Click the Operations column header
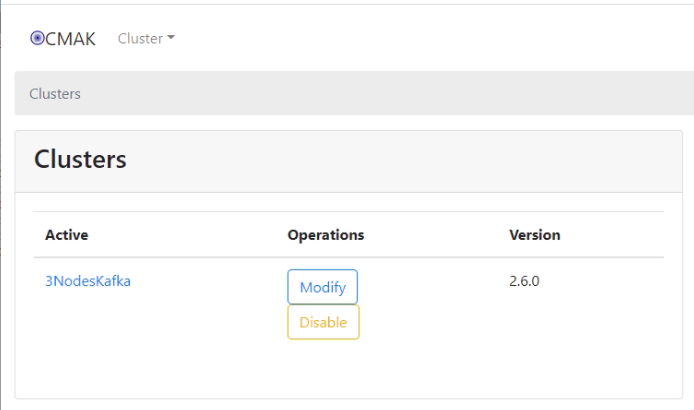Image resolution: width=694 pixels, height=410 pixels. coord(326,235)
